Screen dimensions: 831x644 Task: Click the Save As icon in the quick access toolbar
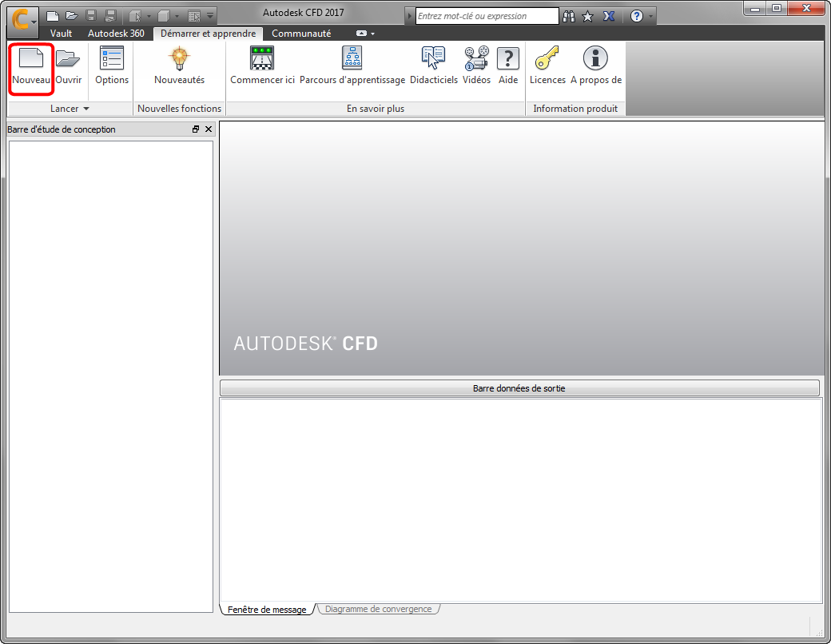(109, 16)
